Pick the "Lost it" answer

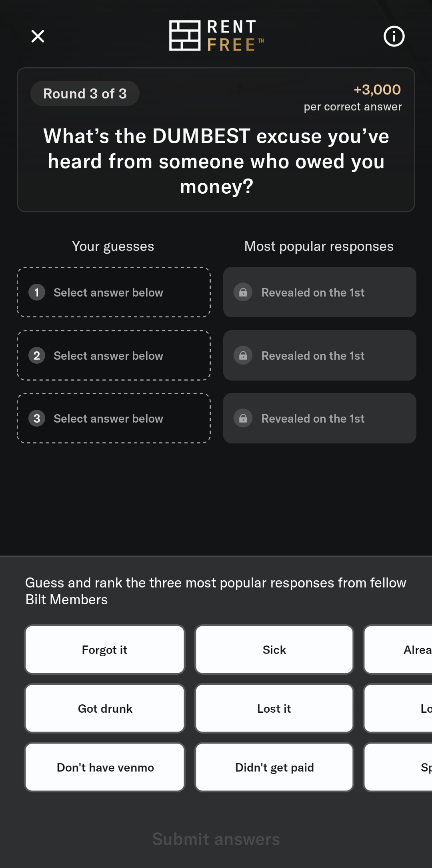coord(274,709)
